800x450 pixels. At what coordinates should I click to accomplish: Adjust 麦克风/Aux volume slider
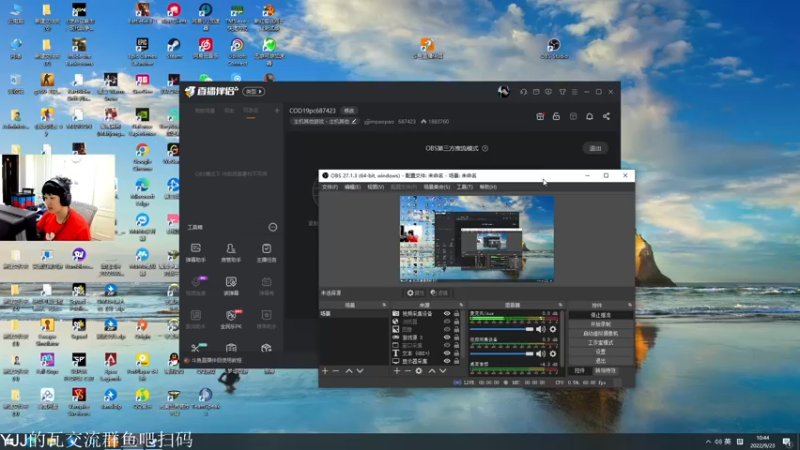pos(502,329)
